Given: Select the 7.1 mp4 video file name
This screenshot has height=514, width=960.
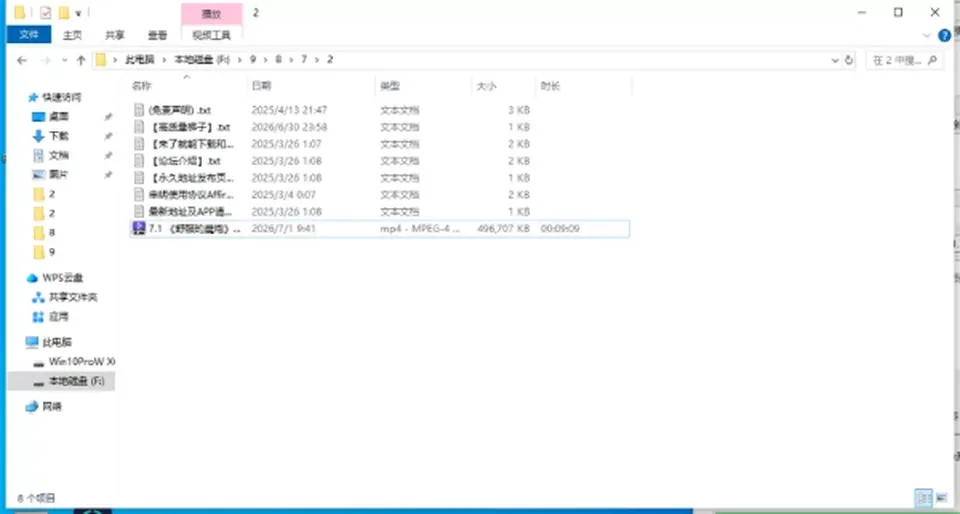Looking at the screenshot, I should [x=195, y=229].
